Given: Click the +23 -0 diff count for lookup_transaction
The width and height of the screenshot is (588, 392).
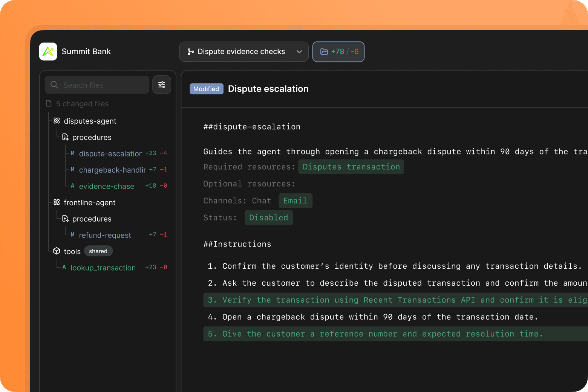Looking at the screenshot, I should (156, 267).
